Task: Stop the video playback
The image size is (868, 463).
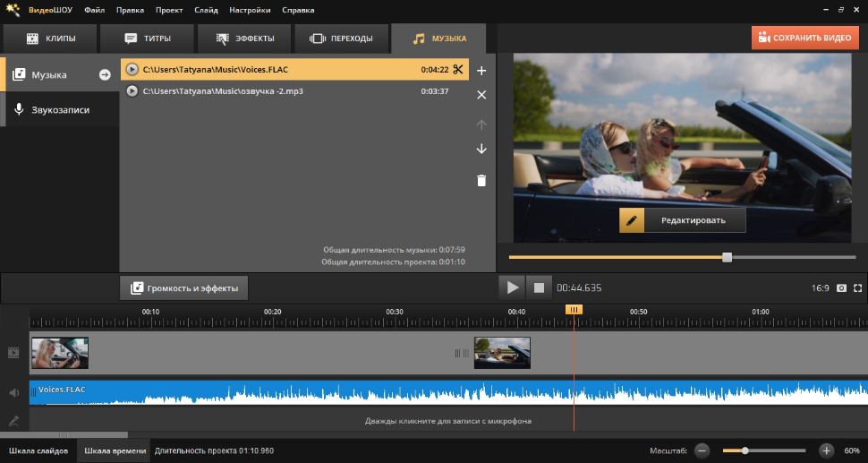Action: pyautogui.click(x=539, y=287)
